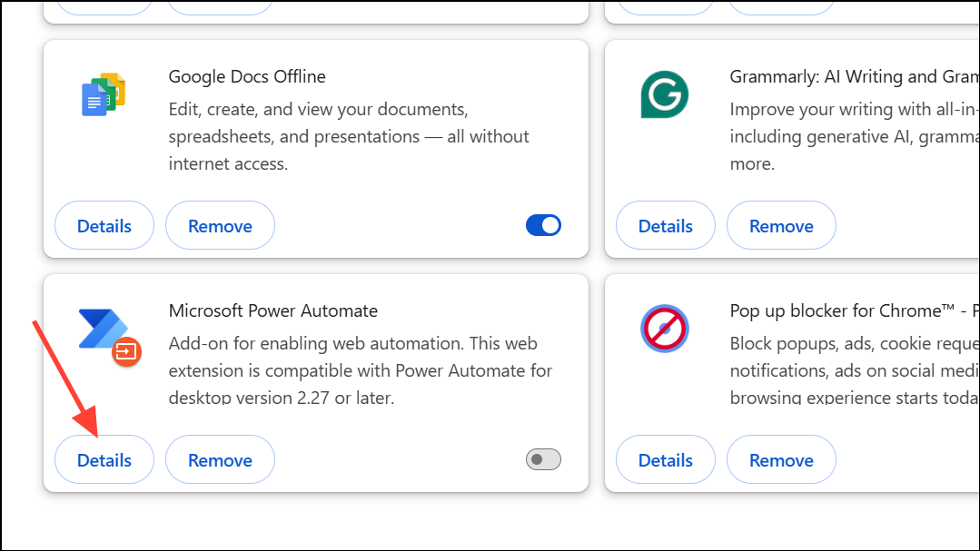Open Details for Grammarly

[665, 224]
